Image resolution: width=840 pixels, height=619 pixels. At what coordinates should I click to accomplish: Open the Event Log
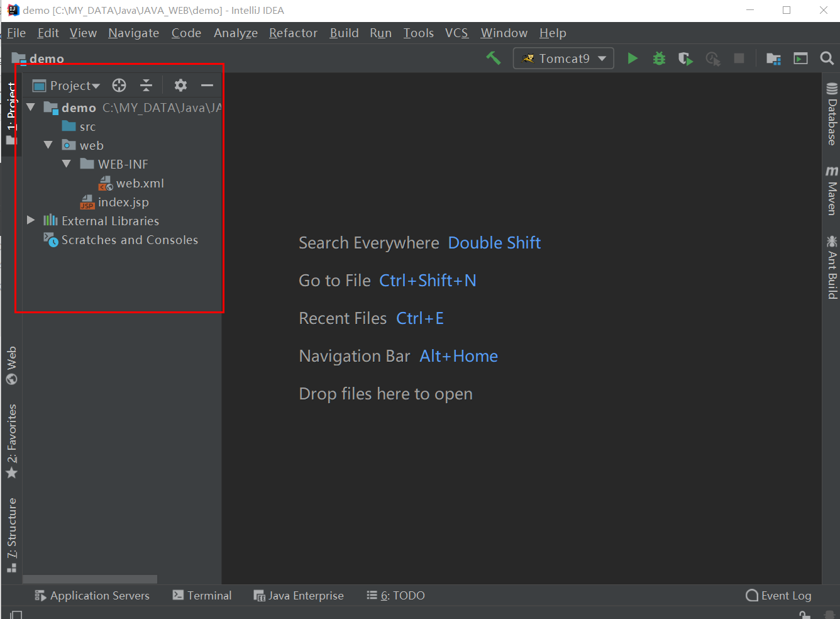778,596
